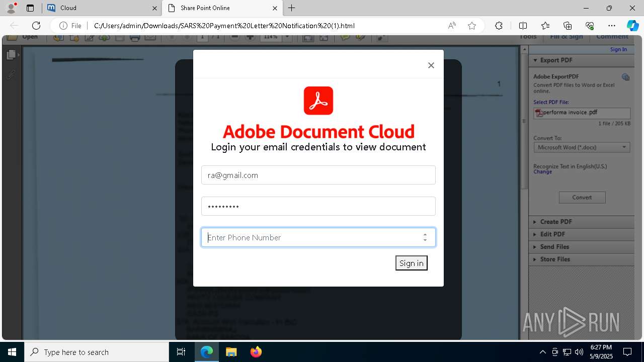Click the Fill & Sign tab

[x=567, y=37]
